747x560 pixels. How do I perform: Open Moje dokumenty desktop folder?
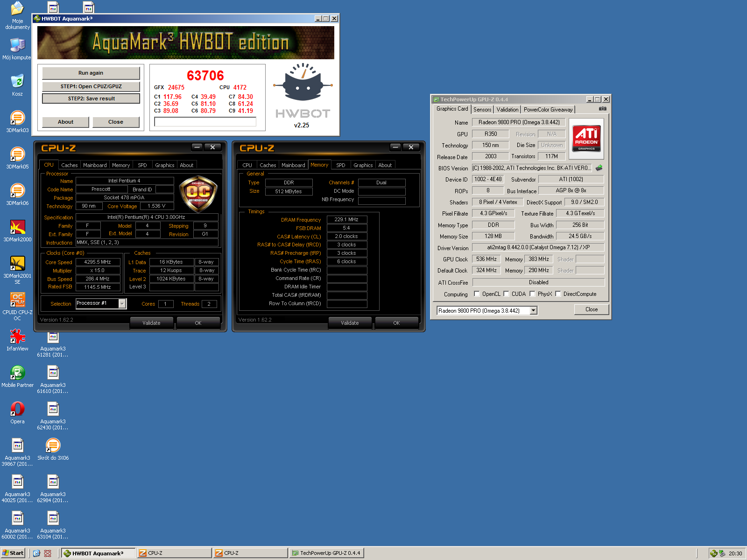pyautogui.click(x=17, y=15)
